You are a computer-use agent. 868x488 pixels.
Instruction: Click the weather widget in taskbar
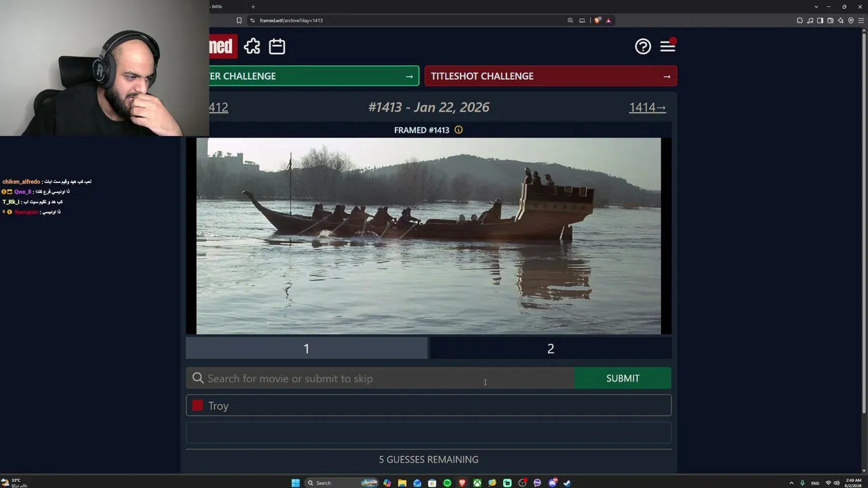15,483
